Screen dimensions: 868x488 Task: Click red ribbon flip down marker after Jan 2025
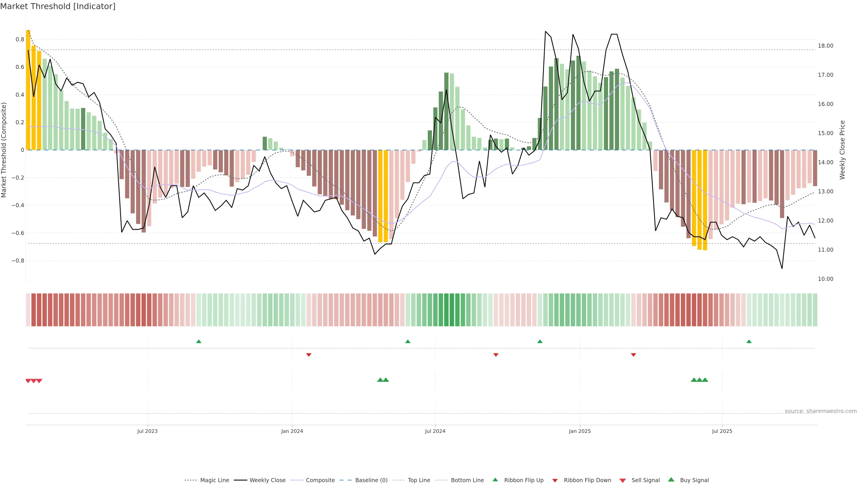click(x=633, y=355)
